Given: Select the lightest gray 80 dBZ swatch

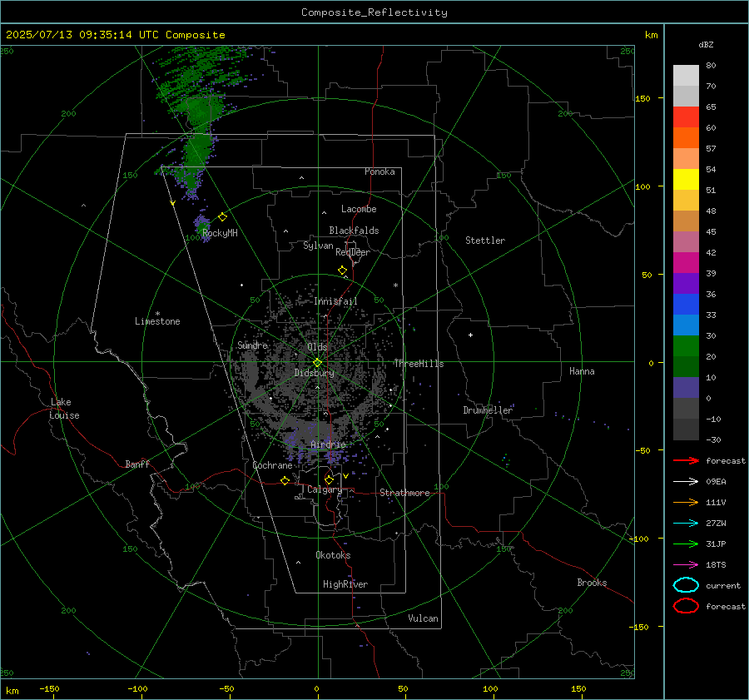Looking at the screenshot, I should point(686,75).
